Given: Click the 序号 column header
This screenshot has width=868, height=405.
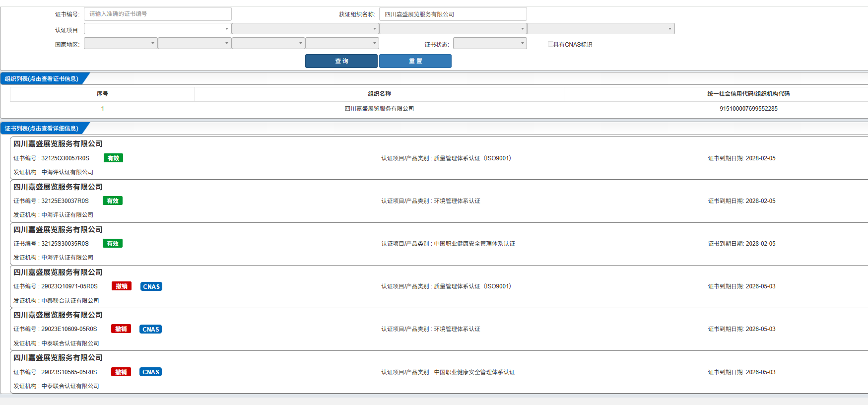Looking at the screenshot, I should (x=102, y=94).
